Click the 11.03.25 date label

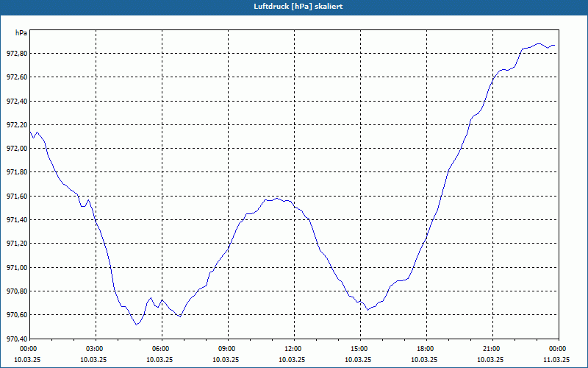pyautogui.click(x=556, y=360)
